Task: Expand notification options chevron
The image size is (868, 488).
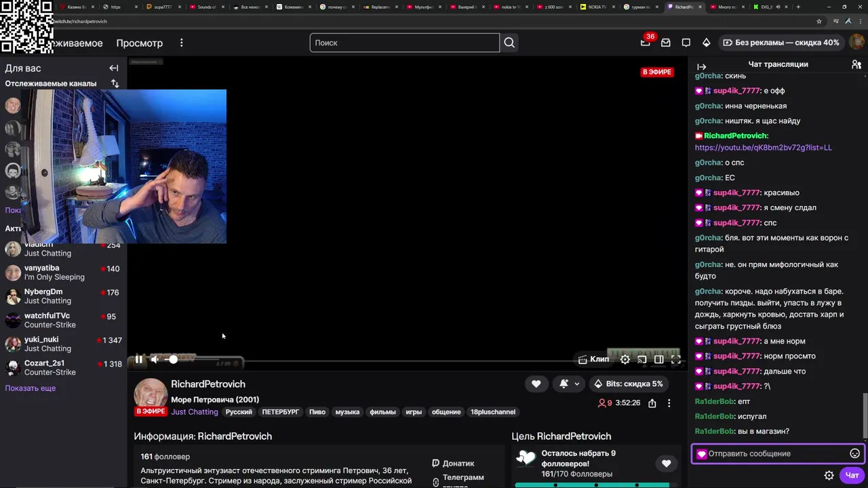Action: coord(577,384)
